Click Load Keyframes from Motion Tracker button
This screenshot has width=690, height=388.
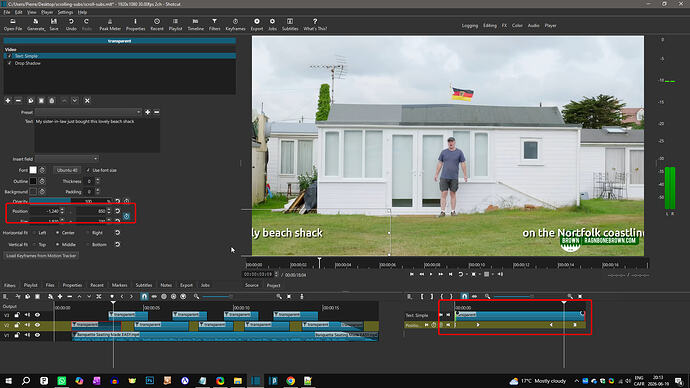click(41, 256)
